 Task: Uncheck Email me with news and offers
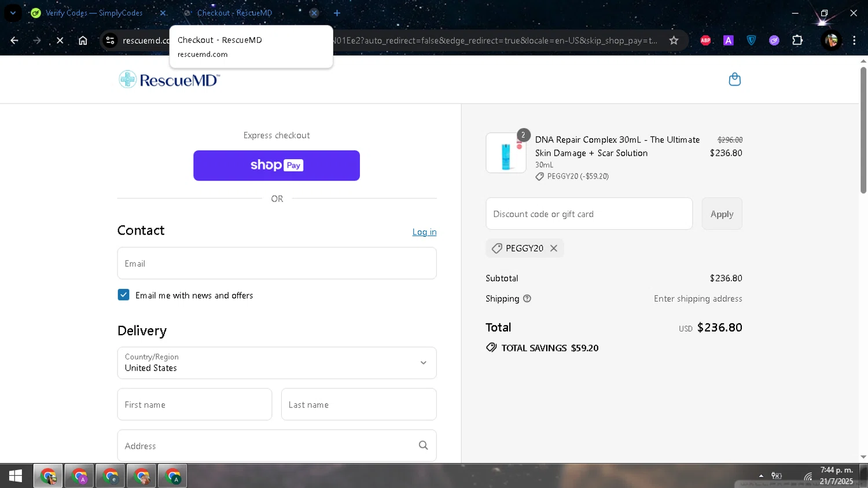coord(123,295)
